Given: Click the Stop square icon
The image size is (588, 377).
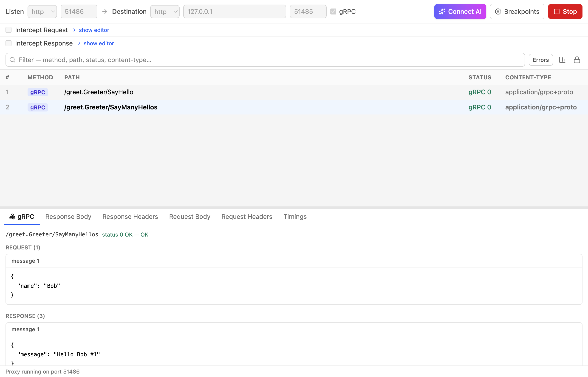Looking at the screenshot, I should tap(557, 11).
